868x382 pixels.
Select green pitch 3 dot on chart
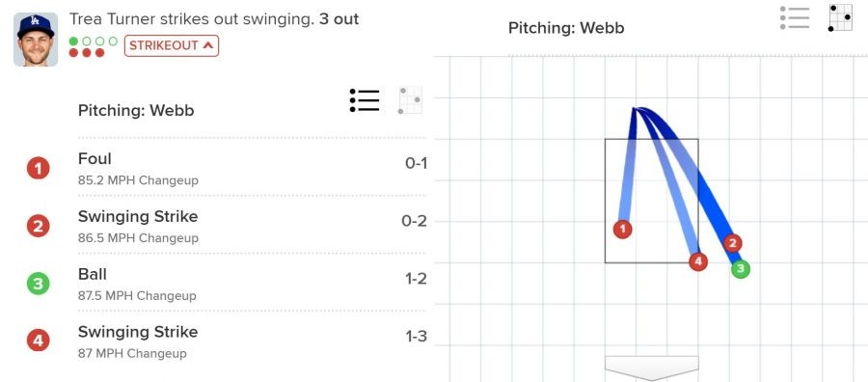click(741, 269)
